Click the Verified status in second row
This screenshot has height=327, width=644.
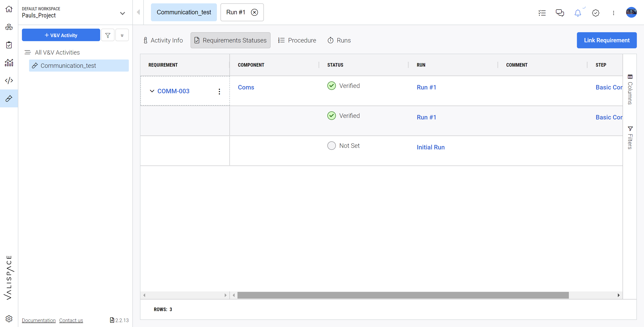coord(343,116)
